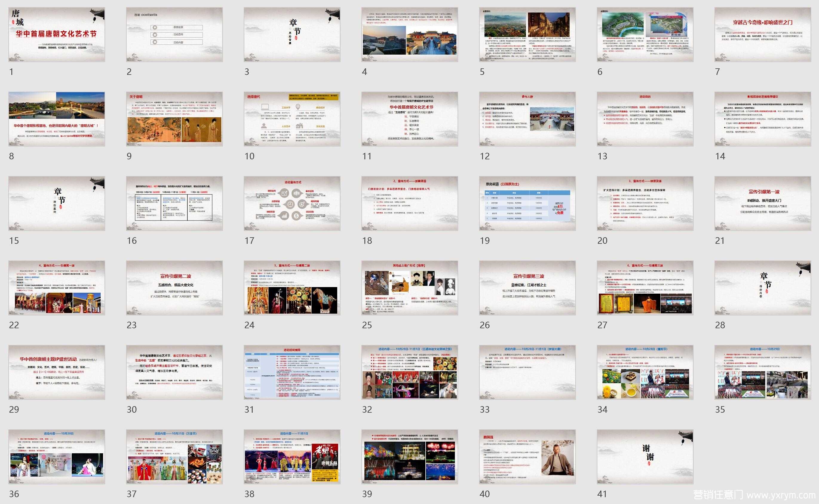Select slide 13 活动目的 thumbnail
This screenshot has height=504, width=819.
coord(645,119)
